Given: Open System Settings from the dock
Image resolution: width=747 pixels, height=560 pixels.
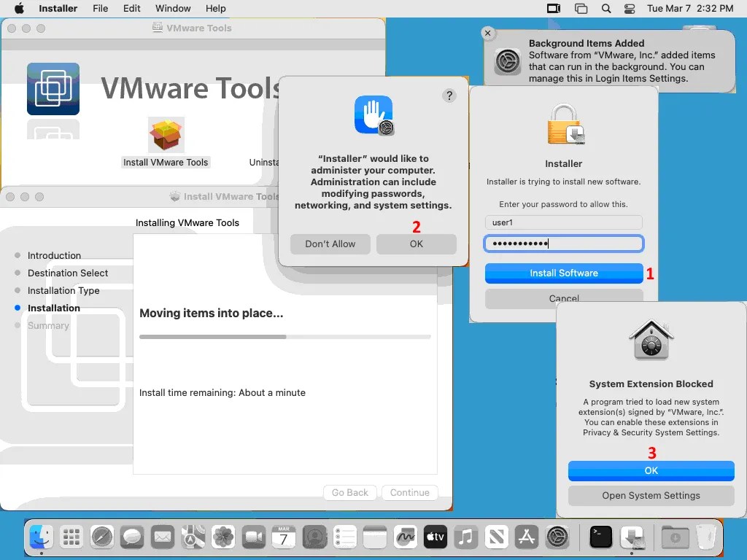Looking at the screenshot, I should pyautogui.click(x=557, y=537).
